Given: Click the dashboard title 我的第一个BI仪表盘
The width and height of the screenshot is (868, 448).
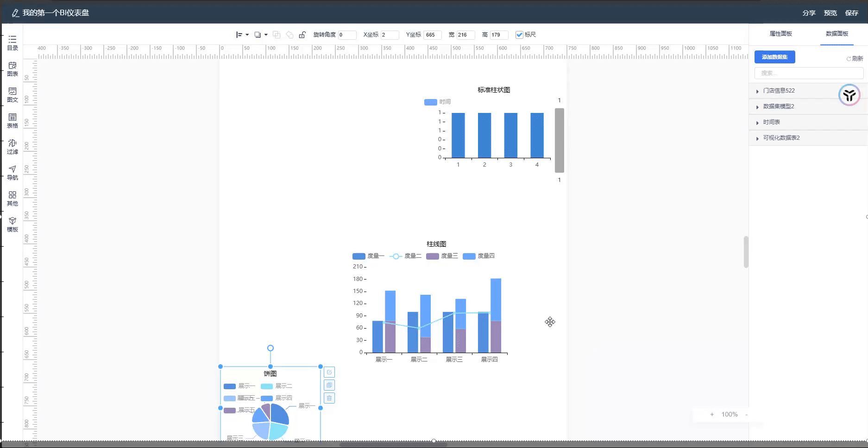Looking at the screenshot, I should click(56, 13).
